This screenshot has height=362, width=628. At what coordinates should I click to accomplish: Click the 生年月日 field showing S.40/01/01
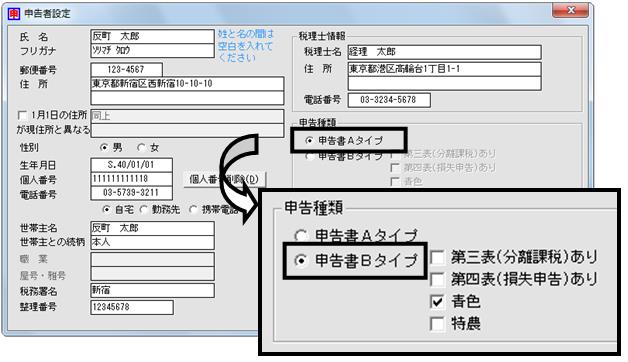132,165
